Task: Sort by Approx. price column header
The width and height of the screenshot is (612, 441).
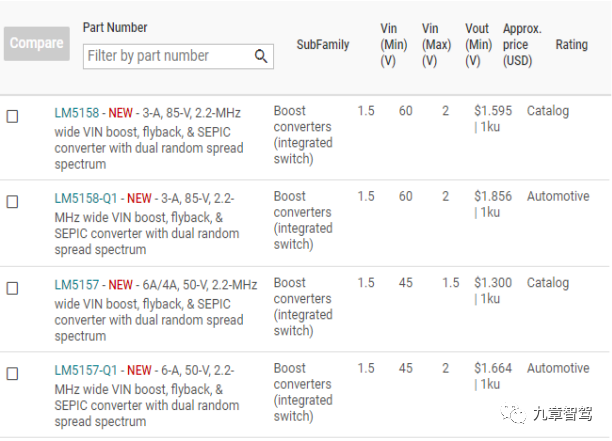Action: coord(522,44)
